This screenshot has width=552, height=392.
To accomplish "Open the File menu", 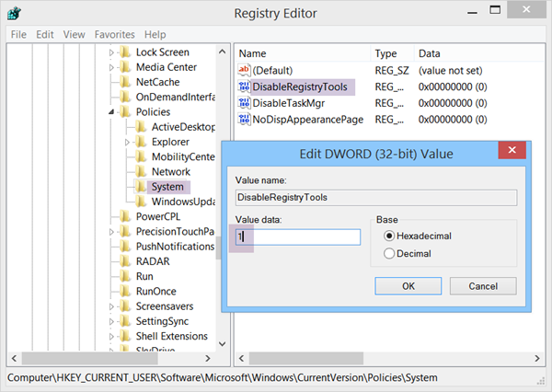I will click(18, 34).
